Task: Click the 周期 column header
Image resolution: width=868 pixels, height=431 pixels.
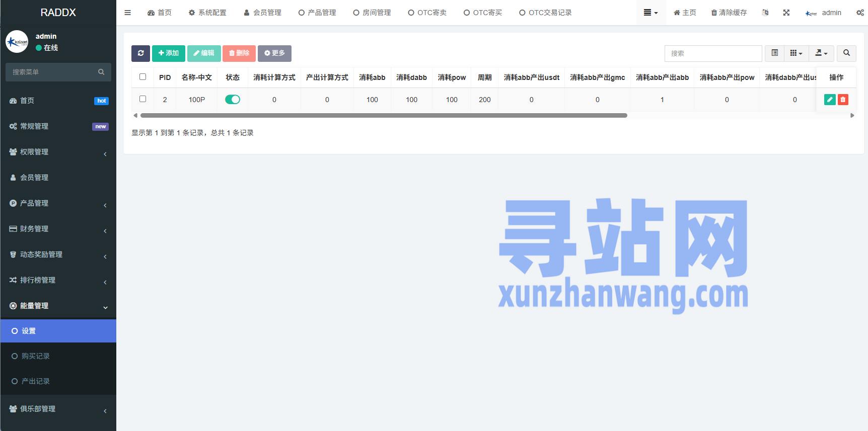Action: tap(484, 77)
